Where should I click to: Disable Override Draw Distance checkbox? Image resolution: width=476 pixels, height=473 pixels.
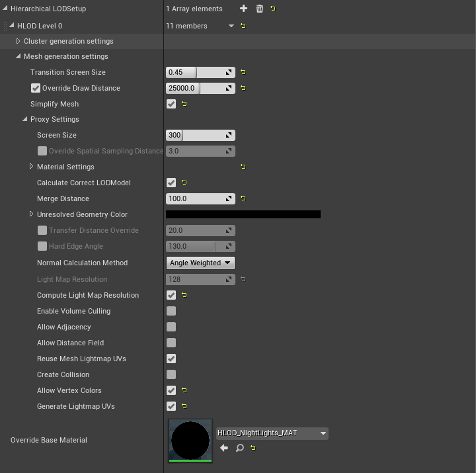coord(36,88)
